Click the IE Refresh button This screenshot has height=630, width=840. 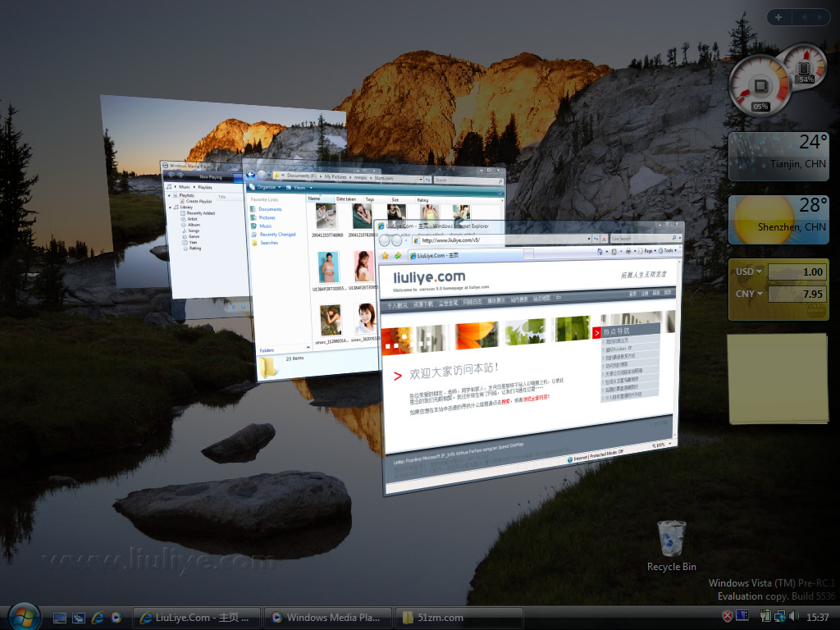[x=596, y=239]
